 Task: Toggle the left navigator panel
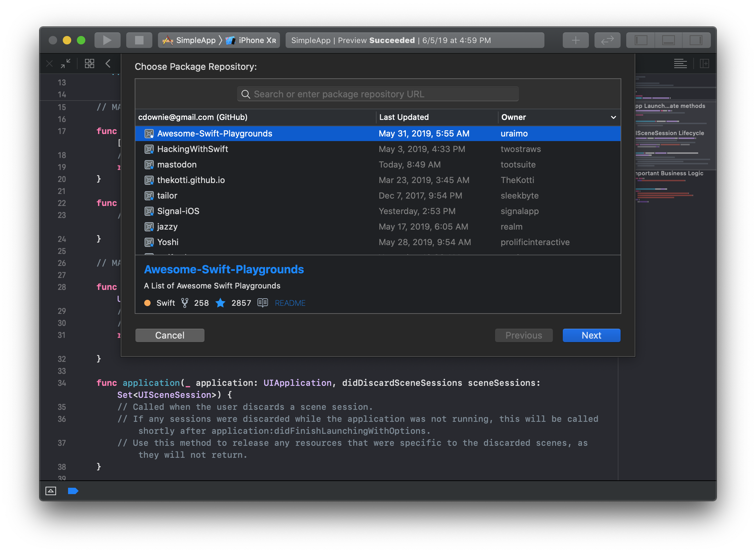641,40
